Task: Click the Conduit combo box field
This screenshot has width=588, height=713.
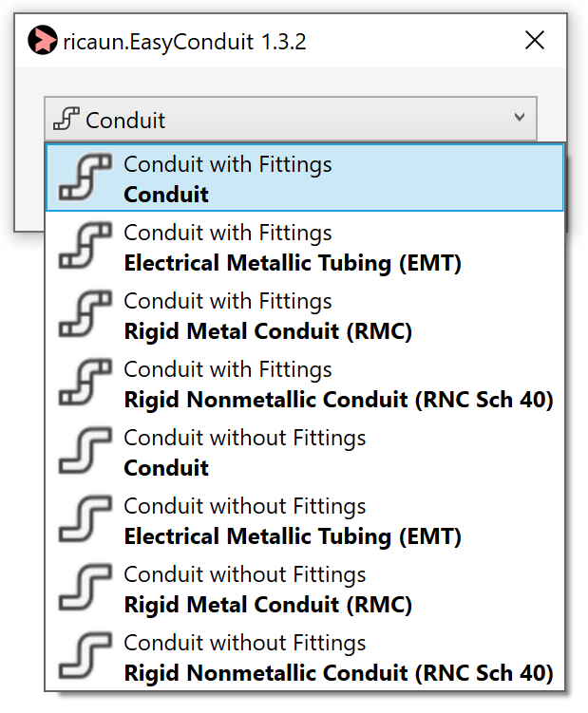Action: pyautogui.click(x=285, y=120)
